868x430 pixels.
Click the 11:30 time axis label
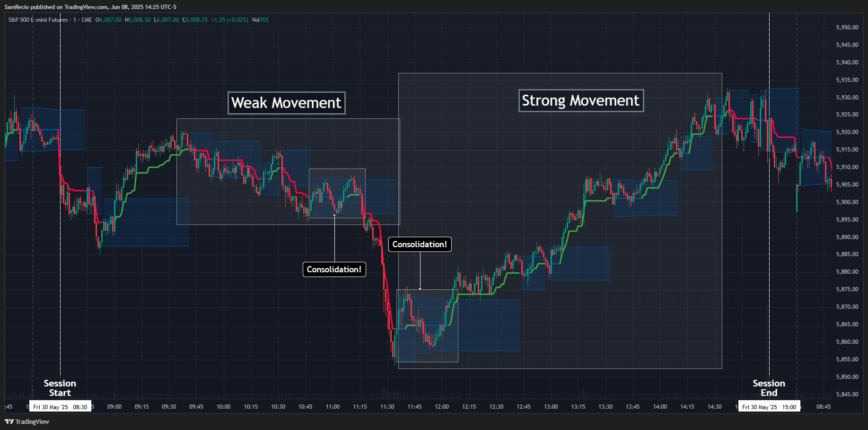coord(387,407)
